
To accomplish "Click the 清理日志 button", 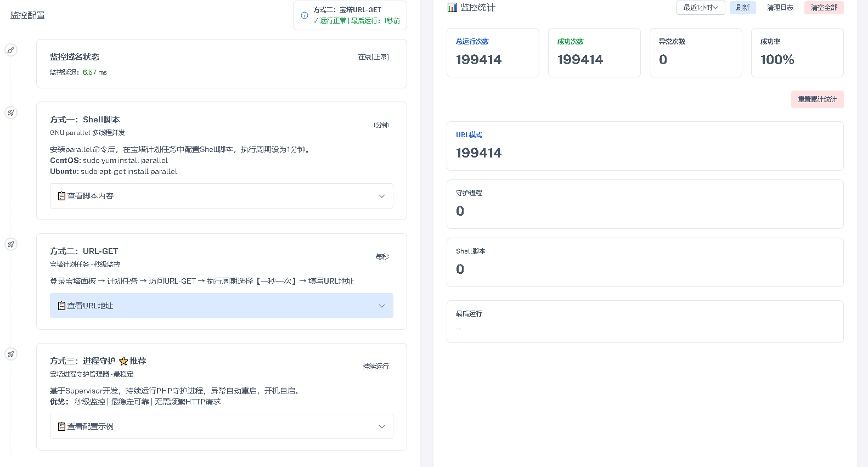I will point(780,8).
